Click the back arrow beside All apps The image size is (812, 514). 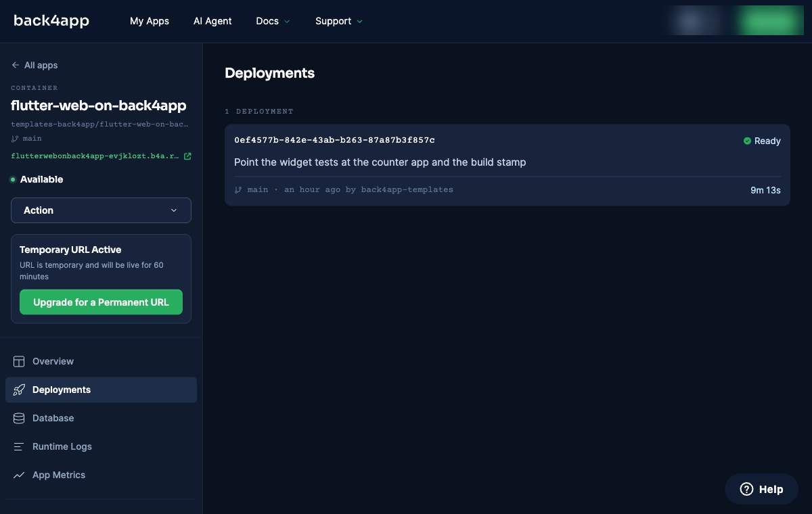click(x=15, y=66)
